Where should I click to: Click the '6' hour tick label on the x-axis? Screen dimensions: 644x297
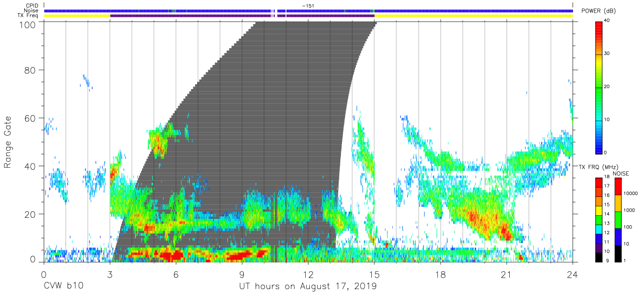(176, 274)
